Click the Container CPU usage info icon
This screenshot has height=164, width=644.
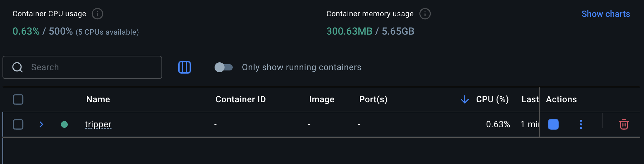pos(97,14)
